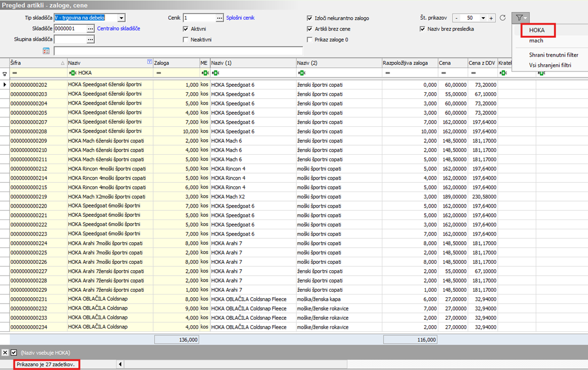Click total Zaloga sum 136,000
The height and width of the screenshot is (370, 588).
tap(176, 340)
